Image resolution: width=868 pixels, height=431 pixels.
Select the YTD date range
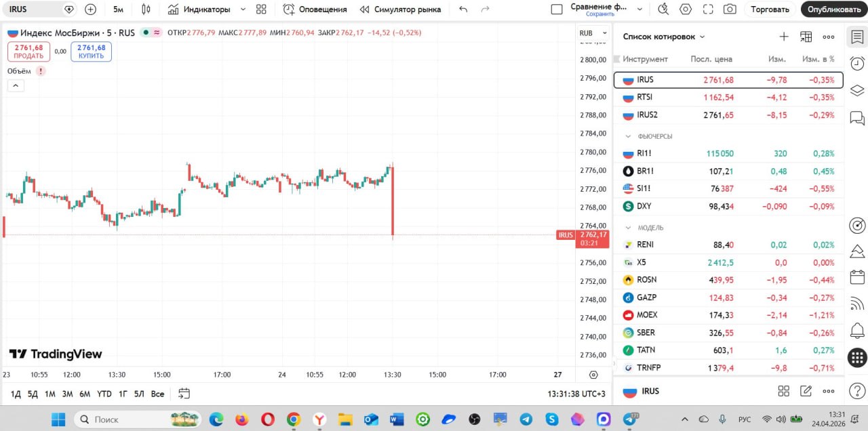pyautogui.click(x=104, y=394)
